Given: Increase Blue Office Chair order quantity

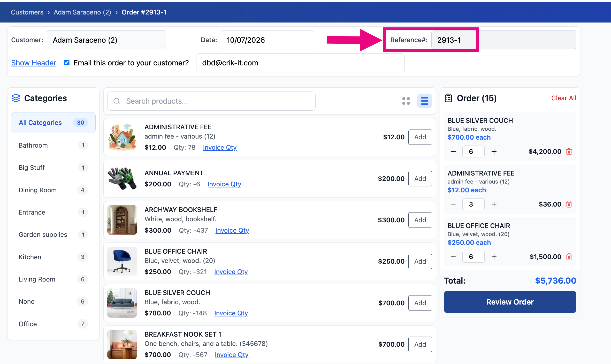Looking at the screenshot, I should click(x=494, y=257).
